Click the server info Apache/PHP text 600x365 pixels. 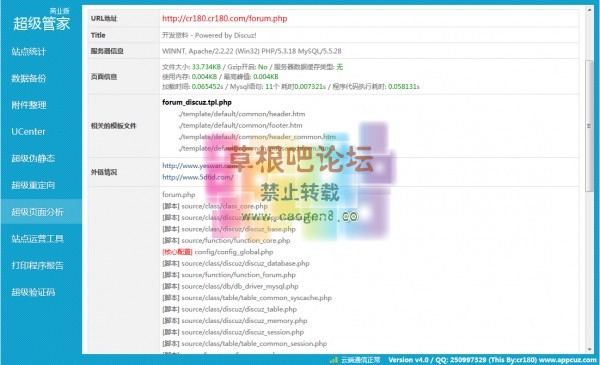251,51
